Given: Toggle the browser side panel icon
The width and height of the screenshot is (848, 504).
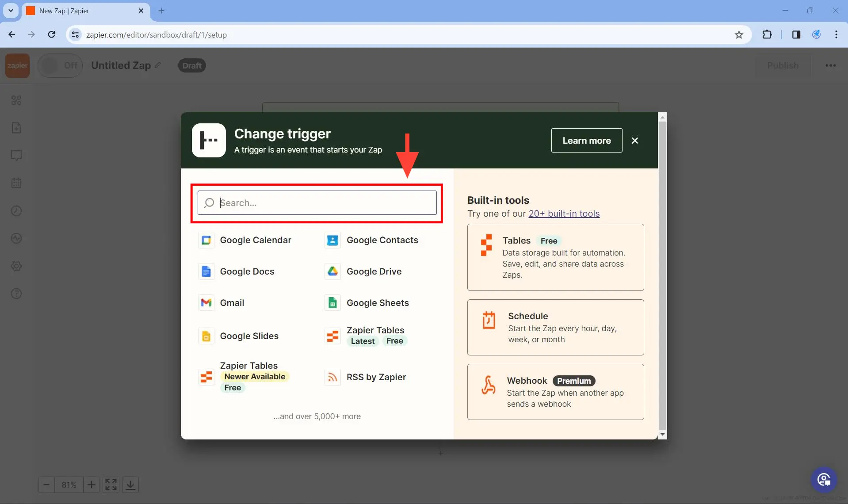Looking at the screenshot, I should 796,34.
